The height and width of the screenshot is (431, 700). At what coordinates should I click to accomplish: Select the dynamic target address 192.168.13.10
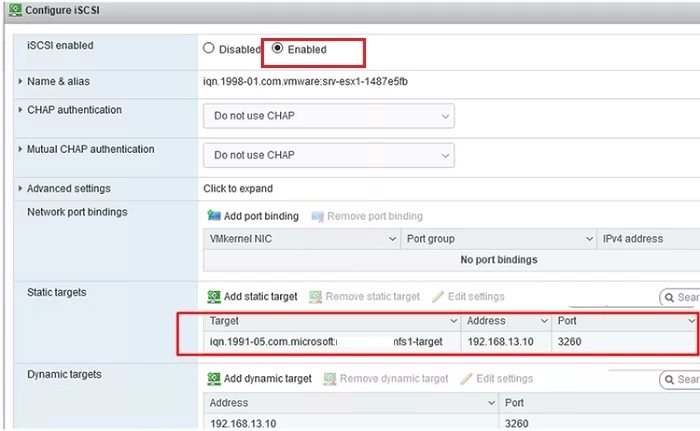(243, 423)
